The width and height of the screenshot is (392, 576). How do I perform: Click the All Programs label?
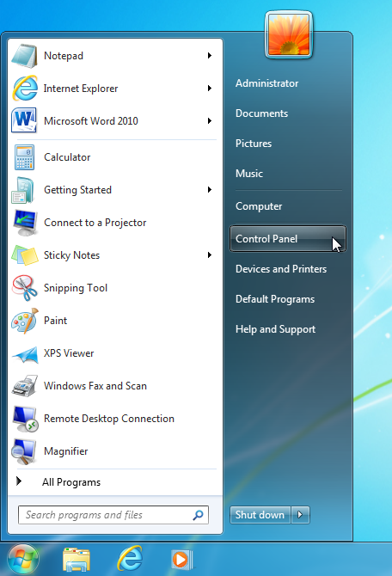(x=71, y=482)
